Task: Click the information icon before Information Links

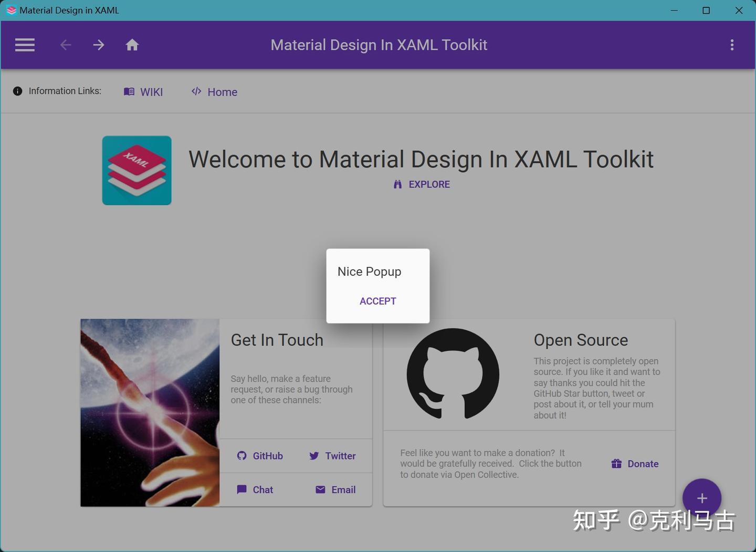Action: [17, 90]
